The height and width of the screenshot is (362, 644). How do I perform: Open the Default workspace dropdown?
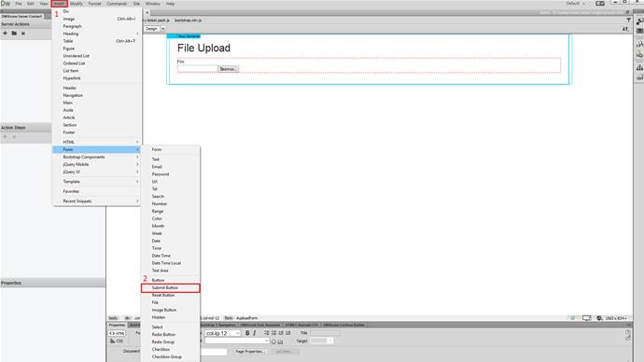[576, 4]
